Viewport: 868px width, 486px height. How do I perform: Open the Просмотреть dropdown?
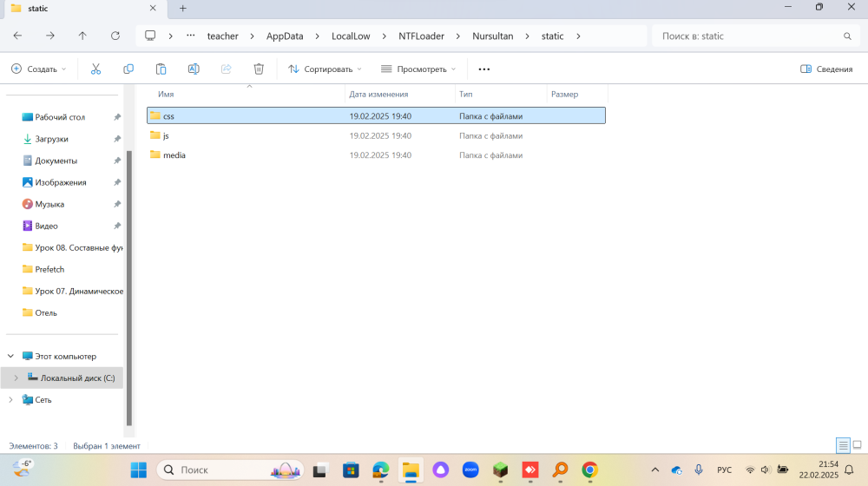(418, 69)
